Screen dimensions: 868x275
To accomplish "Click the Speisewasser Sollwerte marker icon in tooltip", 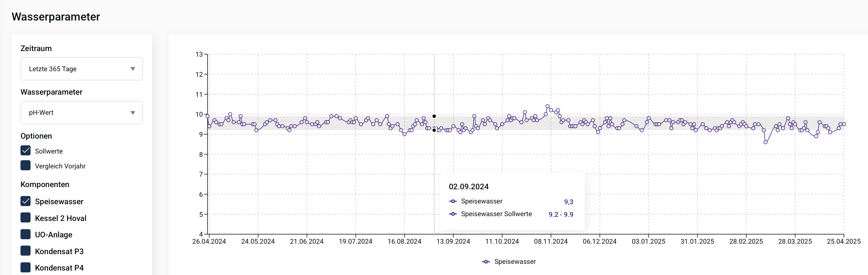I will pos(453,214).
